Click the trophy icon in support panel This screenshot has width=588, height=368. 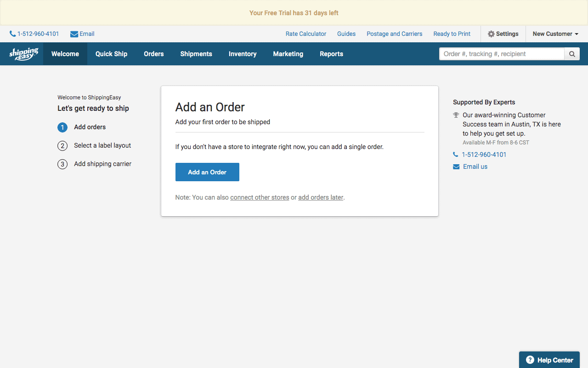(x=456, y=115)
